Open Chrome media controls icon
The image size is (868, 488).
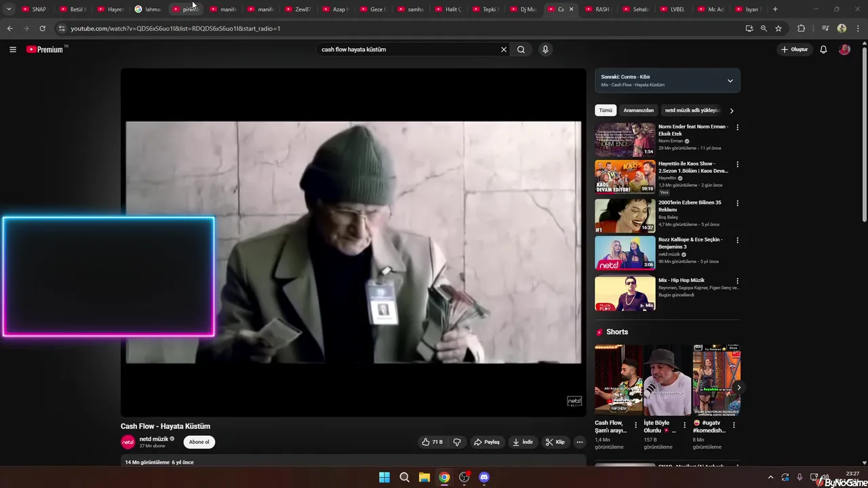coord(825,28)
